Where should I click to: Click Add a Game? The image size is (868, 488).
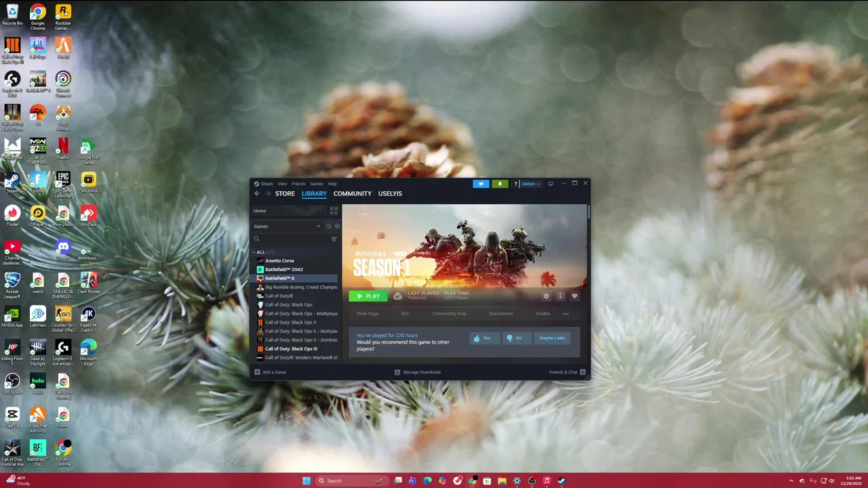(x=270, y=372)
